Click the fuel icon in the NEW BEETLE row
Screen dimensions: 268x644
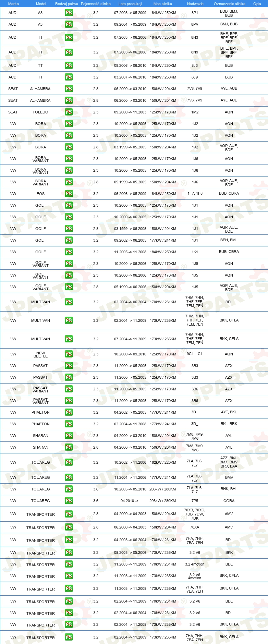click(x=69, y=354)
